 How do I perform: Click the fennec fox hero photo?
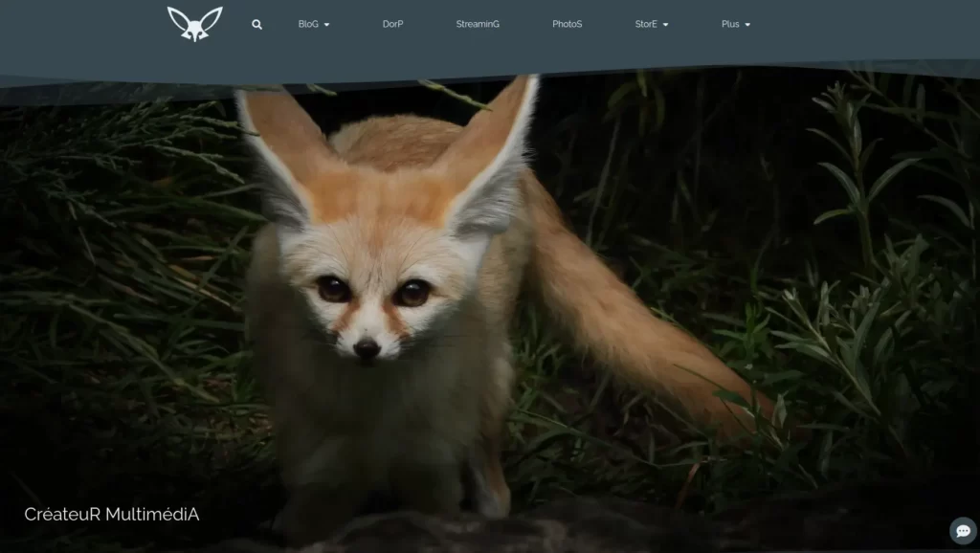pos(490,313)
